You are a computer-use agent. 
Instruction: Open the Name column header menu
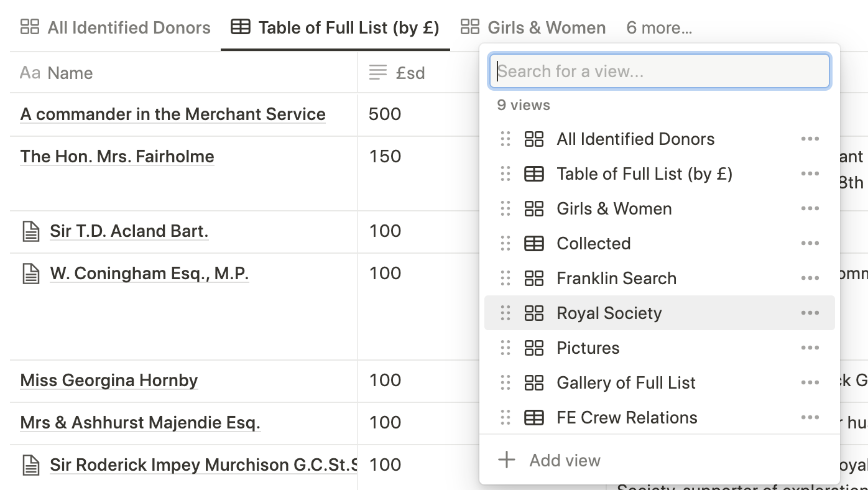pyautogui.click(x=70, y=73)
